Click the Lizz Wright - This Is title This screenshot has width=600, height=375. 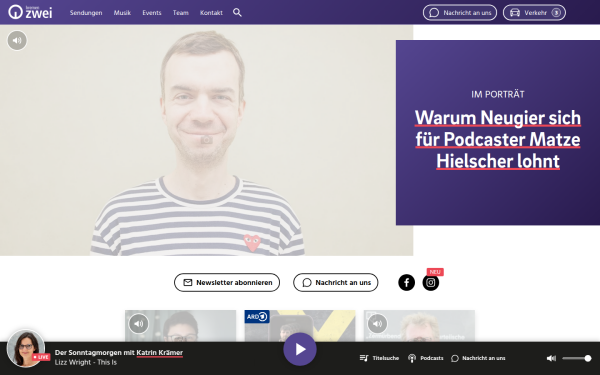click(86, 362)
